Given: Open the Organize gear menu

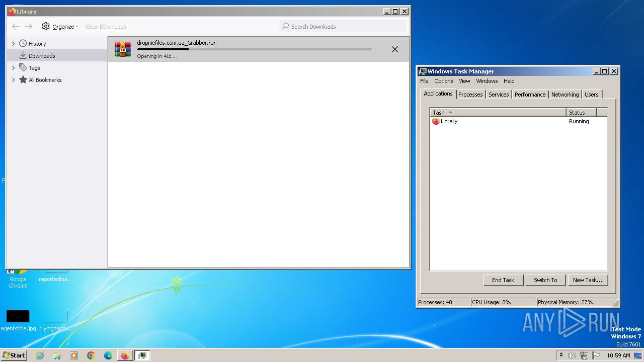Looking at the screenshot, I should point(60,27).
